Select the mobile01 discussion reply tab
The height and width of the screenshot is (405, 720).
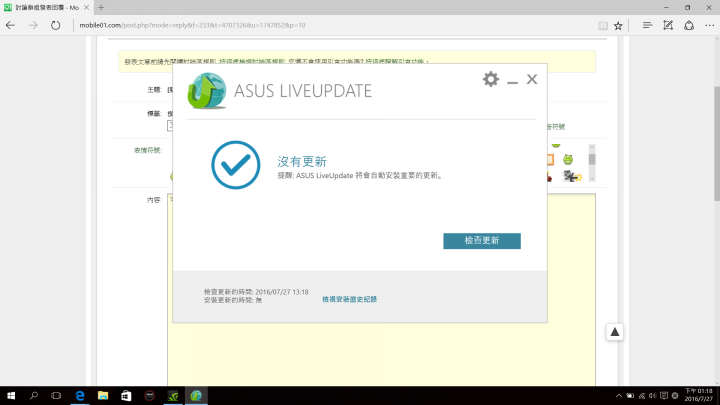tap(46, 7)
